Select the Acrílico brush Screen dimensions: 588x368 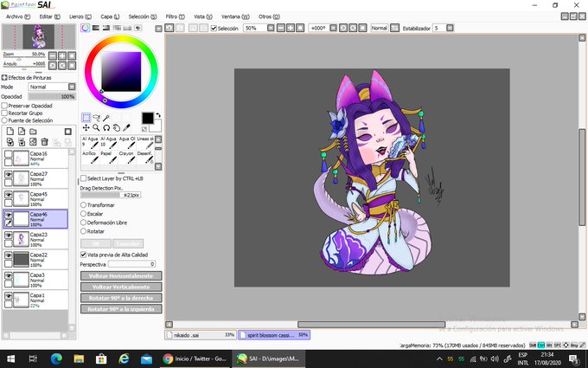pos(90,157)
